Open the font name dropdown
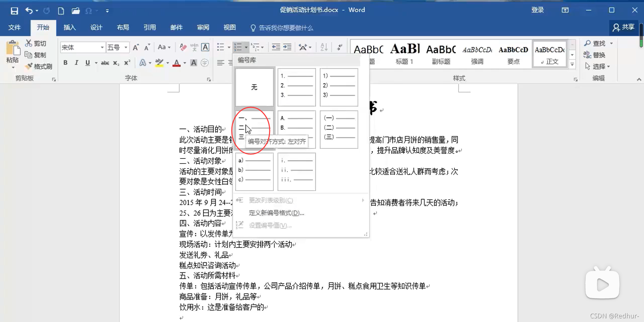 click(x=102, y=47)
